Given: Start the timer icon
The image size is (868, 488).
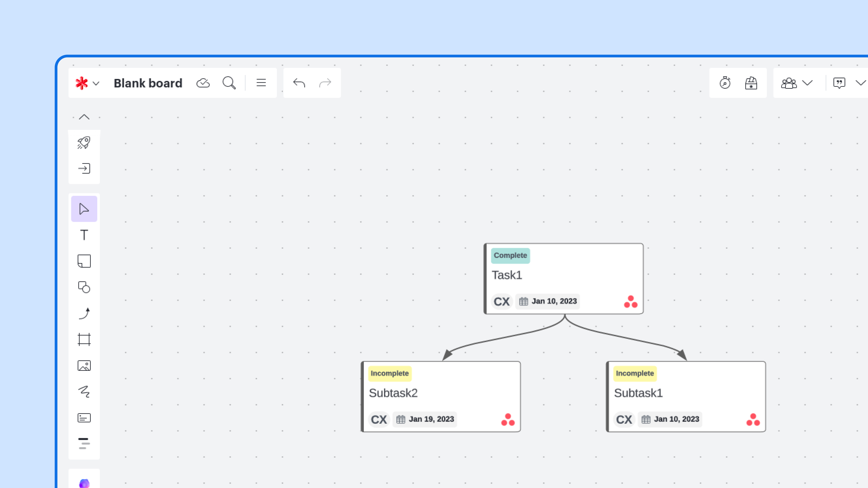Looking at the screenshot, I should pyautogui.click(x=725, y=83).
